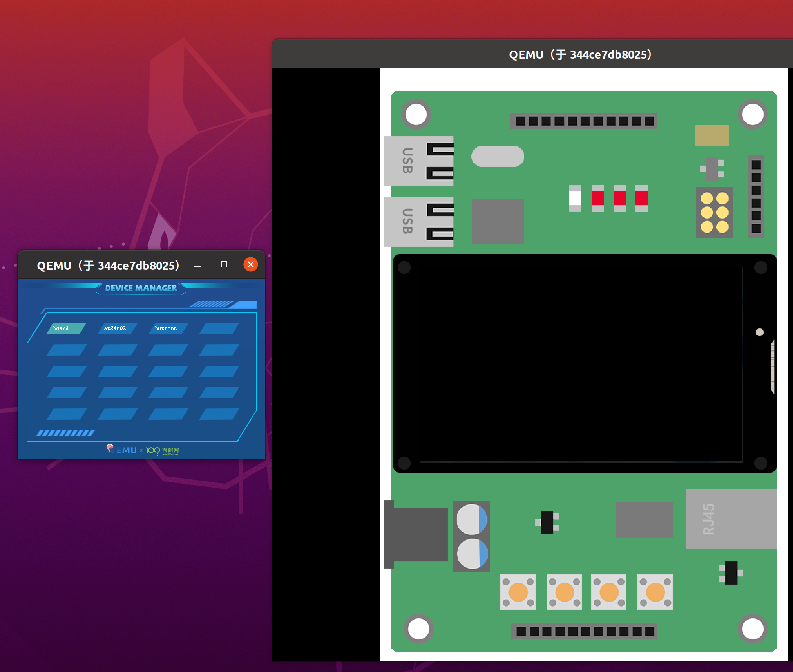Maximize the Device Manager window
This screenshot has width=793, height=672.
point(224,265)
